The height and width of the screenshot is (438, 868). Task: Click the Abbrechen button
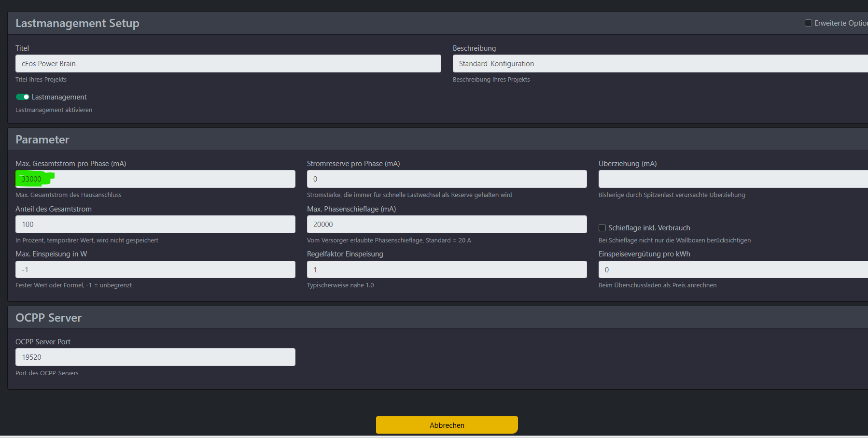click(447, 425)
